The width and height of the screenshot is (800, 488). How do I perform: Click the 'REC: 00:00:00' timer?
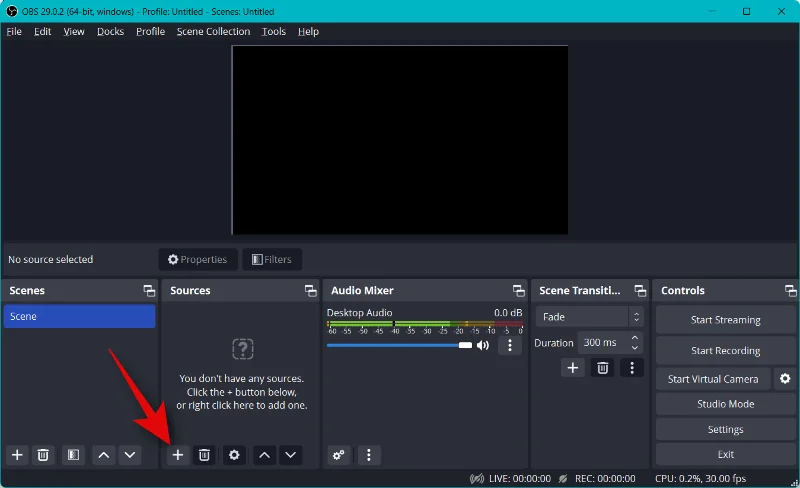tap(605, 478)
